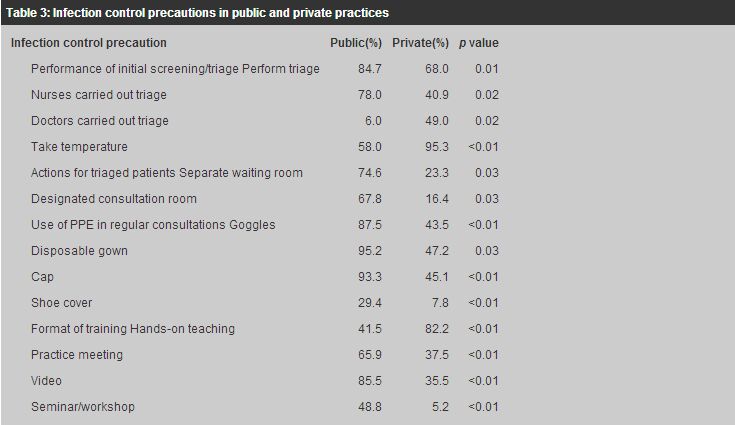Click the Video row label
This screenshot has height=425, width=735.
pos(46,380)
